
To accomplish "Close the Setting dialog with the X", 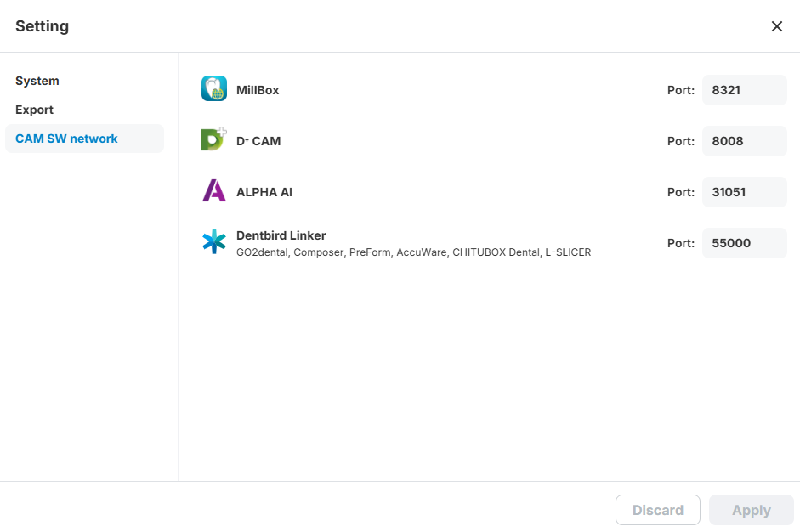I will point(776,26).
